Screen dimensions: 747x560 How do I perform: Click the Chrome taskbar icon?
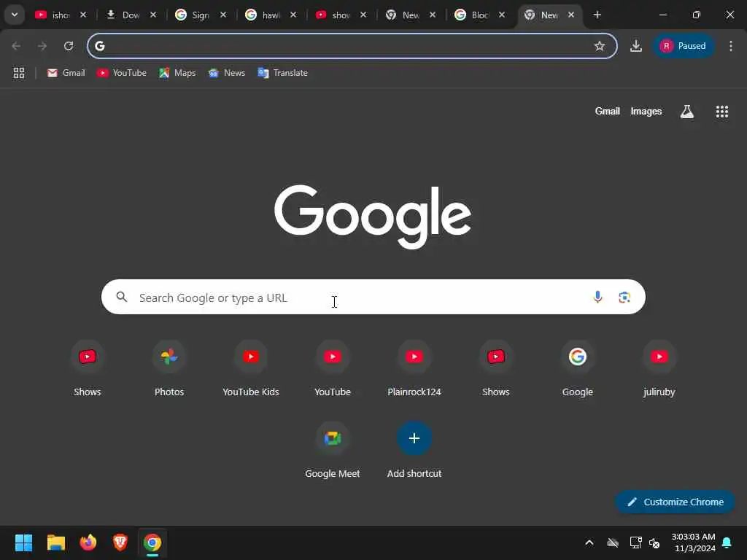[x=152, y=542]
